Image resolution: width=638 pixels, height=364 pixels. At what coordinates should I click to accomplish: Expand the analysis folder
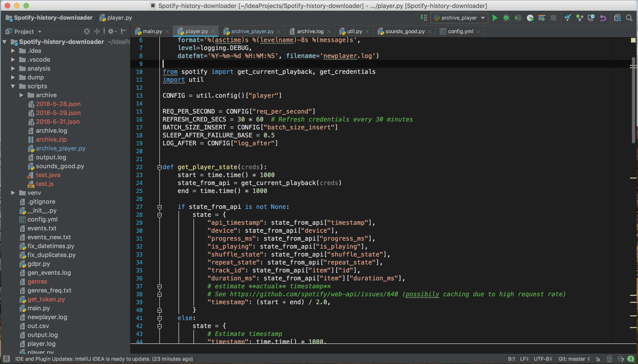click(x=13, y=68)
